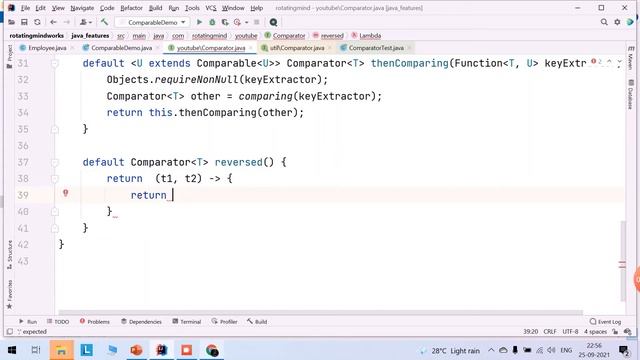Open IDE settings gear icon
The image size is (640, 360).
617,22
